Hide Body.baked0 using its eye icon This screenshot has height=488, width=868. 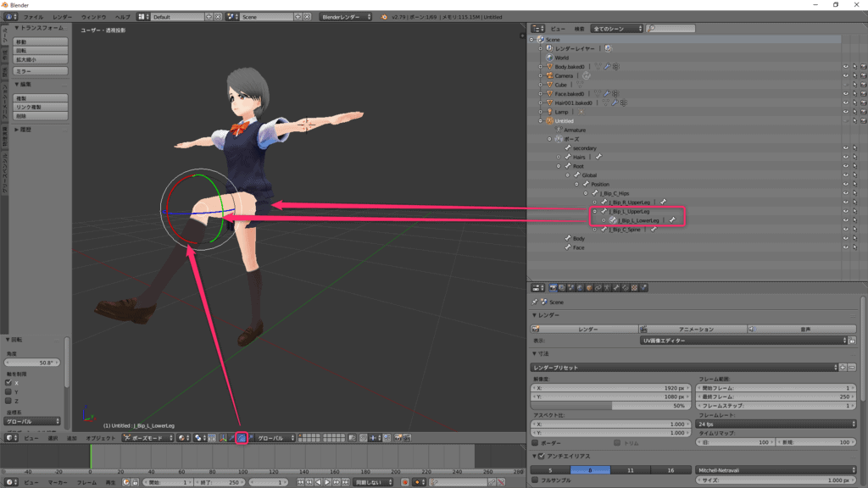click(845, 67)
